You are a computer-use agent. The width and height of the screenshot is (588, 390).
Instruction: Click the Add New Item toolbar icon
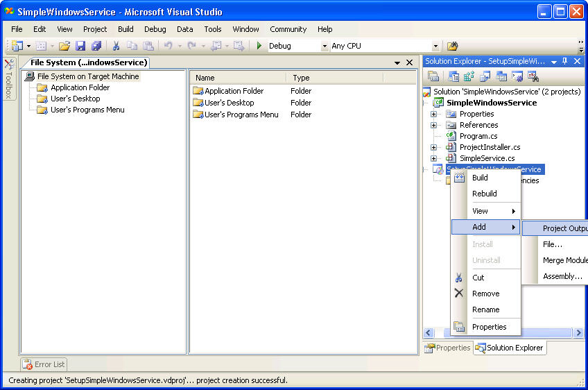41,46
